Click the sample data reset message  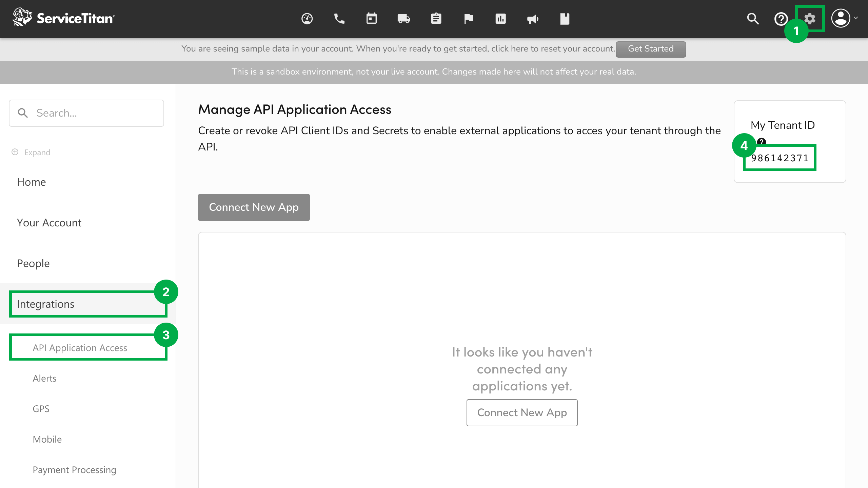[x=398, y=49]
